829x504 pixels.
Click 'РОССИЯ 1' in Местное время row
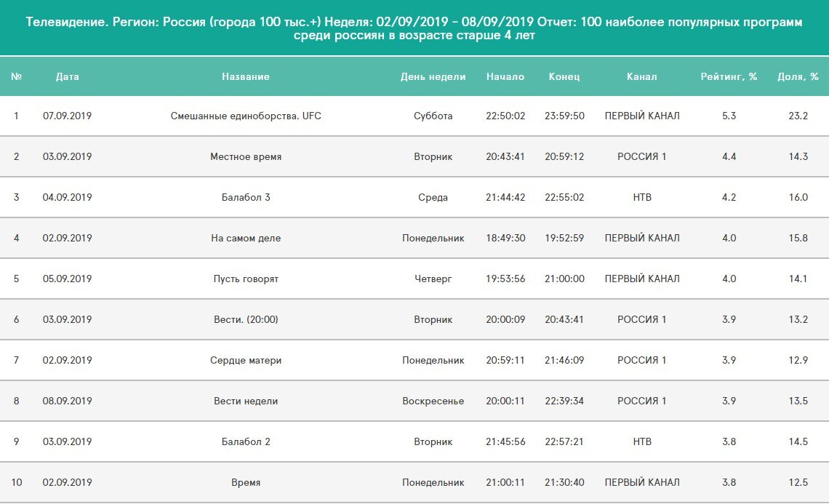point(642,156)
